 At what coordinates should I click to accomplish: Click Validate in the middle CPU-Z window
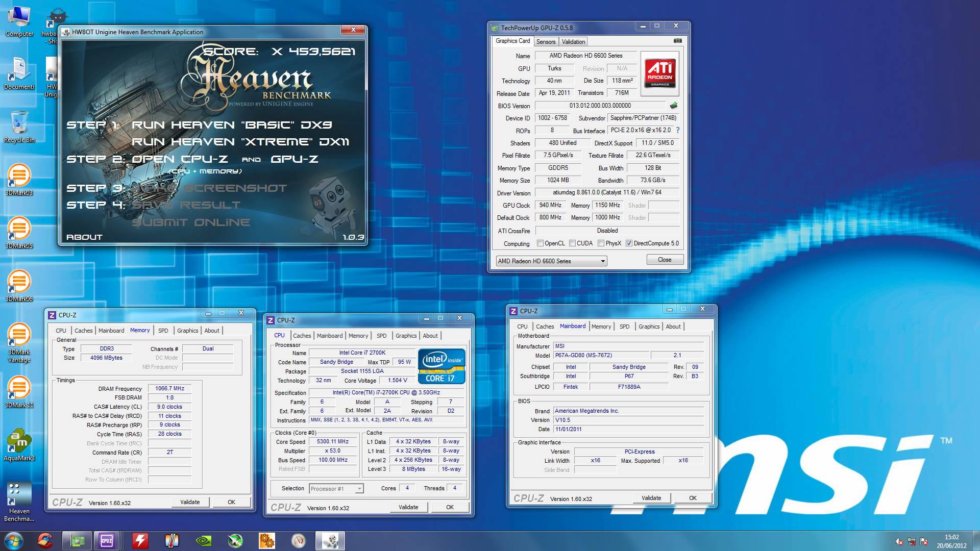(408, 507)
